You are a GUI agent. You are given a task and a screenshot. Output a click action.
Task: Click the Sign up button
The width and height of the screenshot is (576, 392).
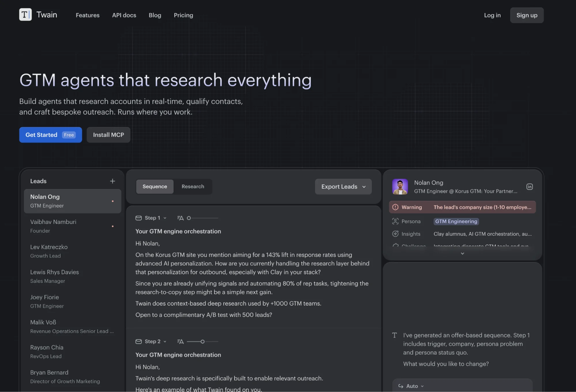pos(527,15)
